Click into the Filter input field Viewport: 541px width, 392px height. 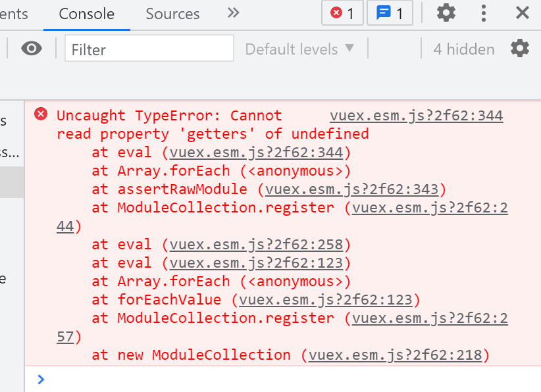click(149, 48)
